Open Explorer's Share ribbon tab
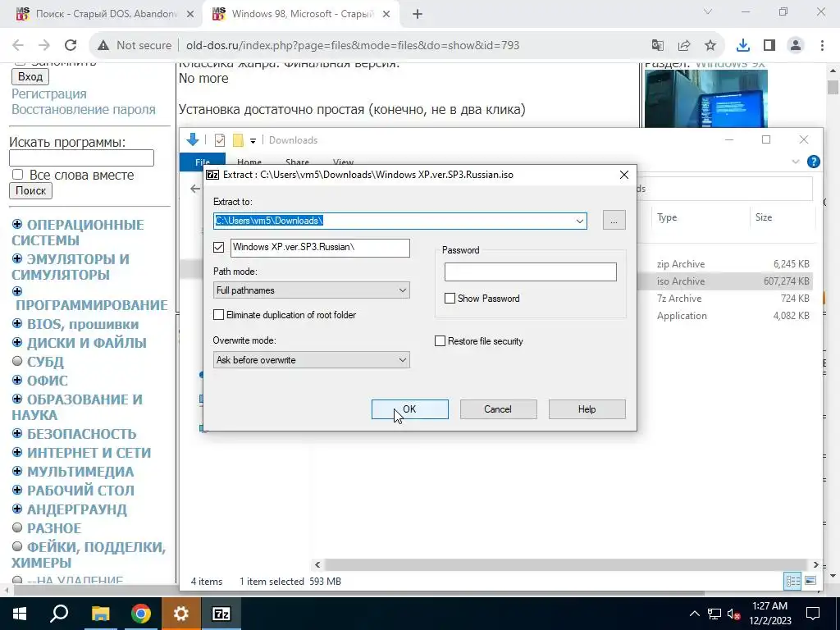Image resolution: width=840 pixels, height=630 pixels. coord(297,162)
